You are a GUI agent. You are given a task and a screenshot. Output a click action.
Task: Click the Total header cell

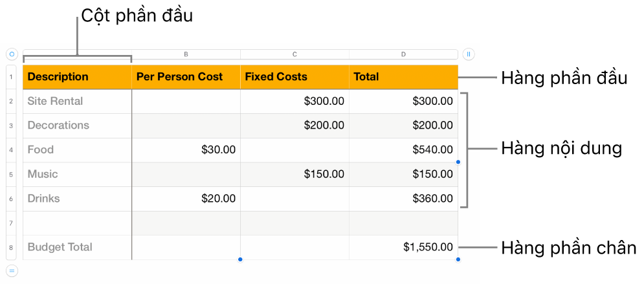(403, 77)
